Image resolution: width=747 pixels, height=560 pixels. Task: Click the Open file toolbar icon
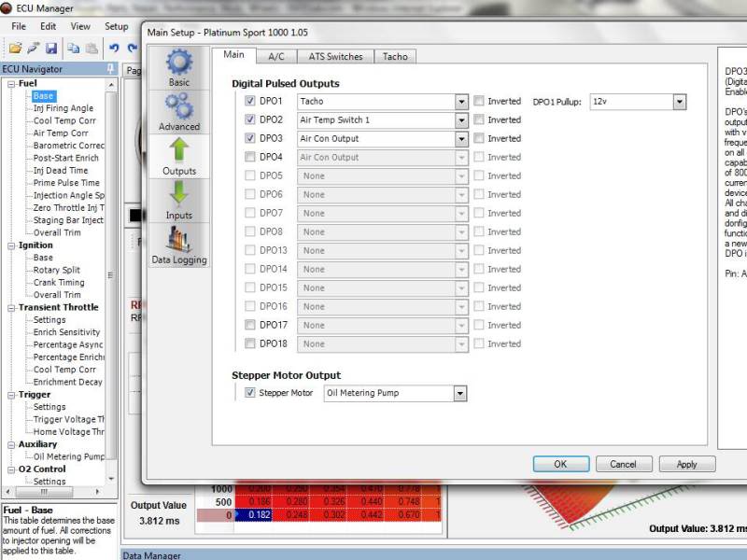tap(15, 49)
